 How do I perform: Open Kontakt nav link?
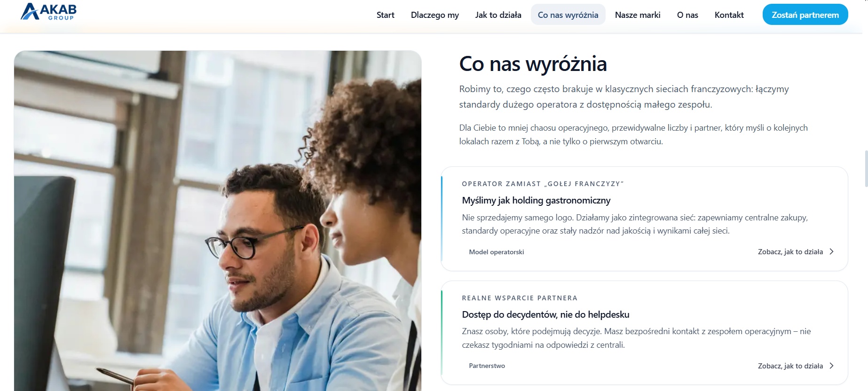pos(729,15)
